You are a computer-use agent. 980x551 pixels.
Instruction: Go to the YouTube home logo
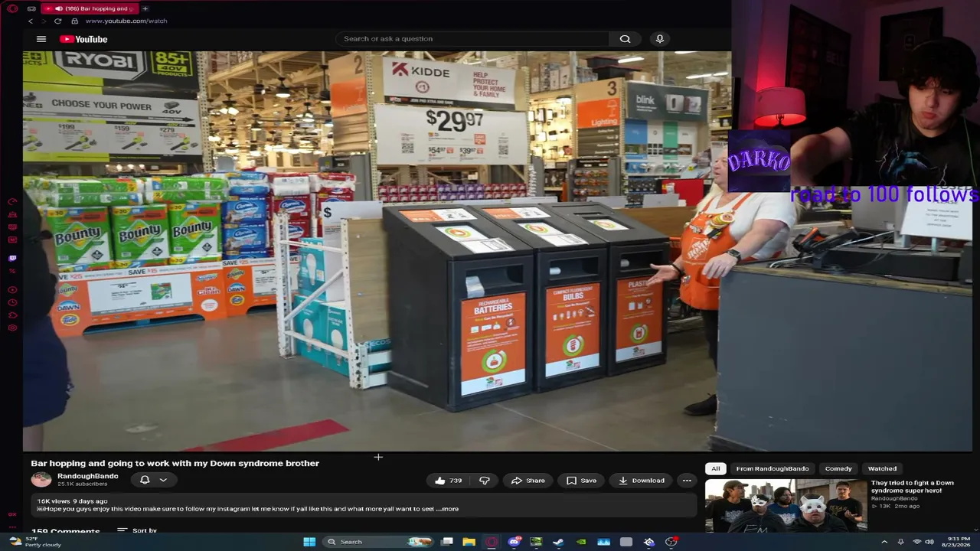click(x=83, y=39)
